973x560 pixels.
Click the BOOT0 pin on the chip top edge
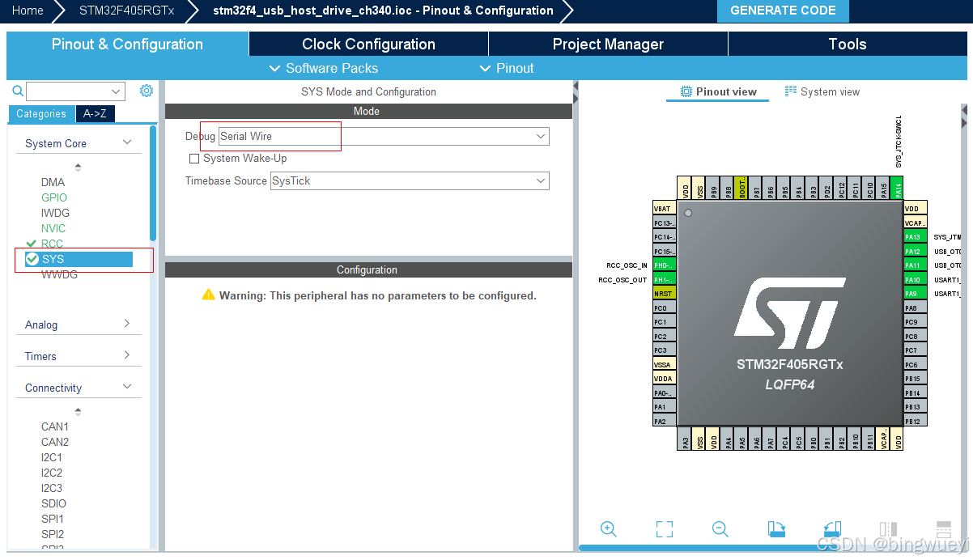point(742,189)
